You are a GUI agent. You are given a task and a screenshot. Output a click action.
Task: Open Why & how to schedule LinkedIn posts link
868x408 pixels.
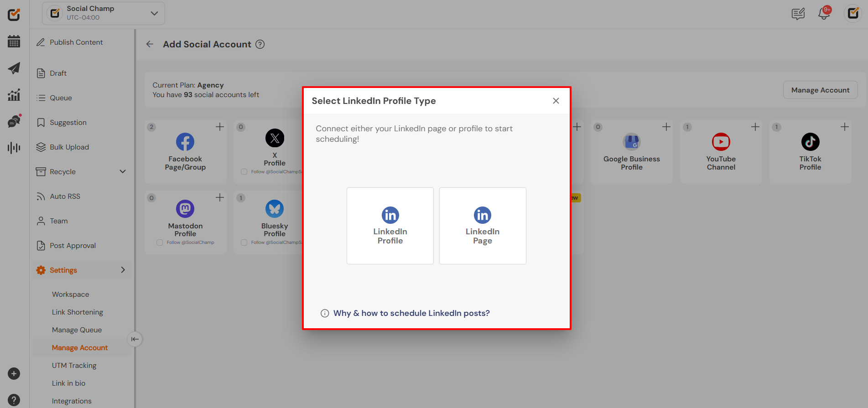pos(411,313)
